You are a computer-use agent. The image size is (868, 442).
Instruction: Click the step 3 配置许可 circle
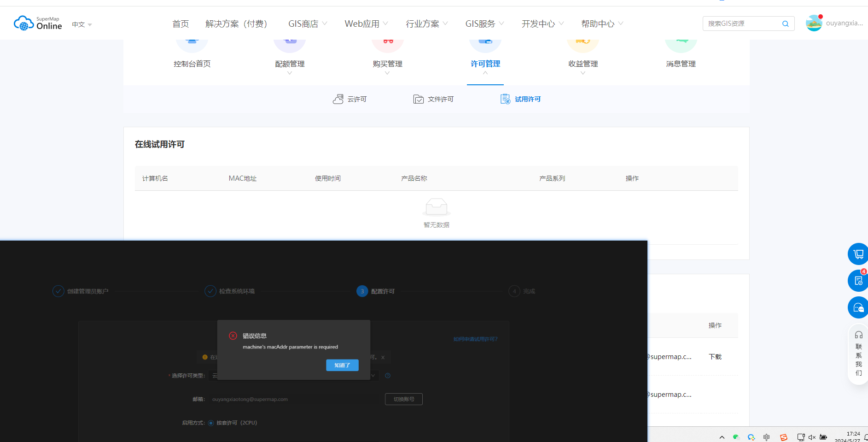(x=362, y=291)
